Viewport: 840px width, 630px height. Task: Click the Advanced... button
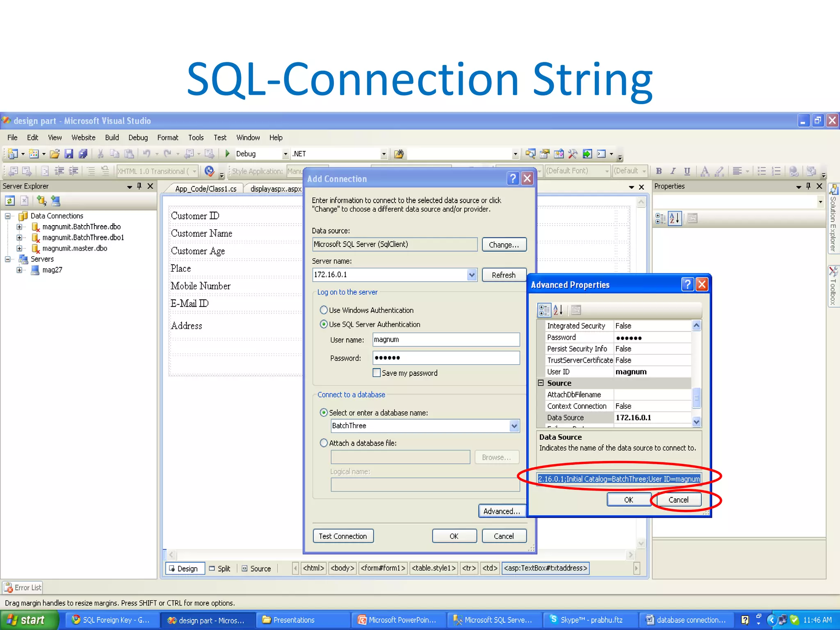pos(502,511)
